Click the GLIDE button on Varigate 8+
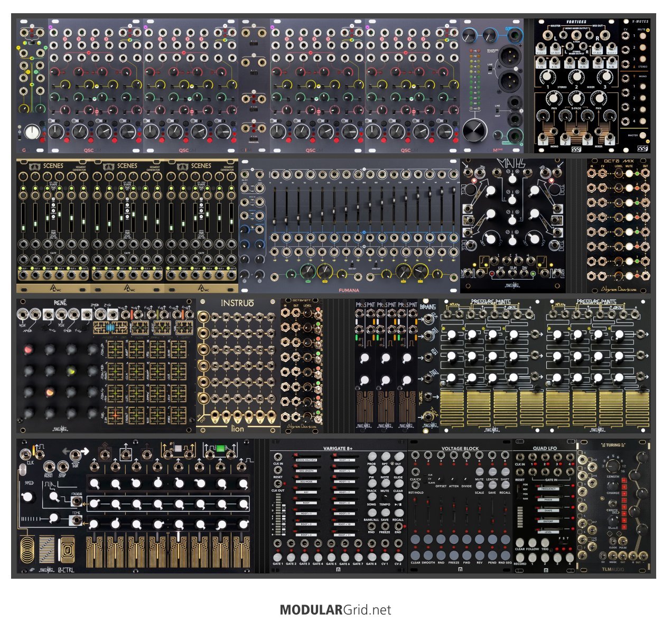Image resolution: width=672 pixels, height=621 pixels. [399, 470]
